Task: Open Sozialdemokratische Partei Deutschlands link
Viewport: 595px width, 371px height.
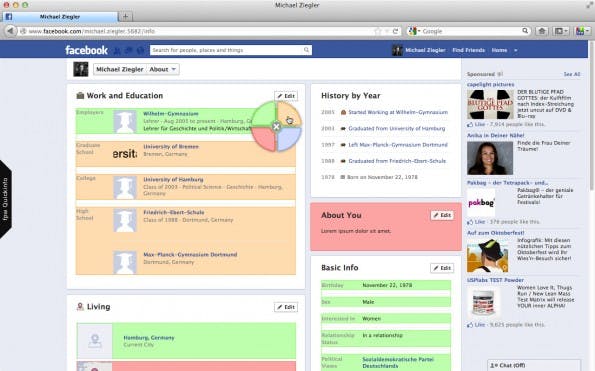Action: tap(398, 362)
